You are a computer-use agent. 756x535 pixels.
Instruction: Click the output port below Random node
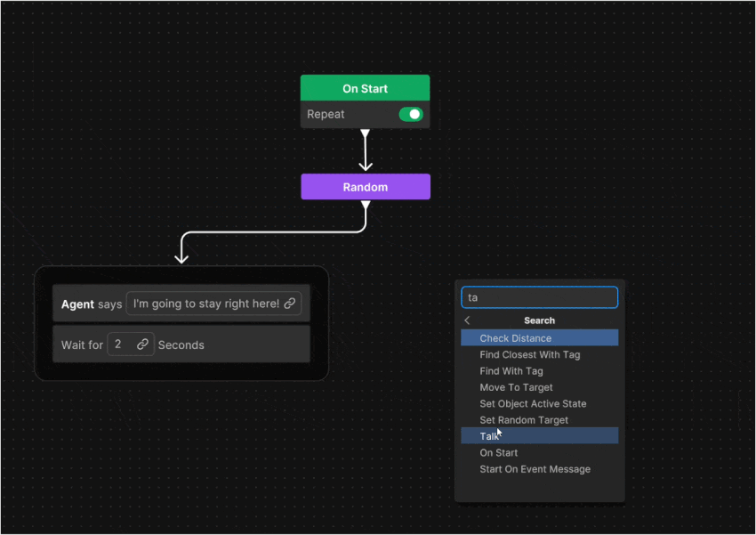(365, 206)
